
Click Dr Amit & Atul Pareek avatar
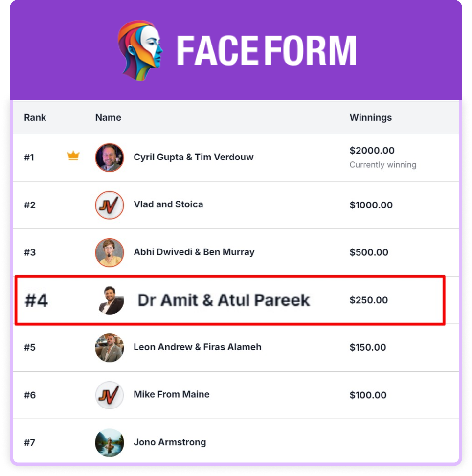coord(111,300)
